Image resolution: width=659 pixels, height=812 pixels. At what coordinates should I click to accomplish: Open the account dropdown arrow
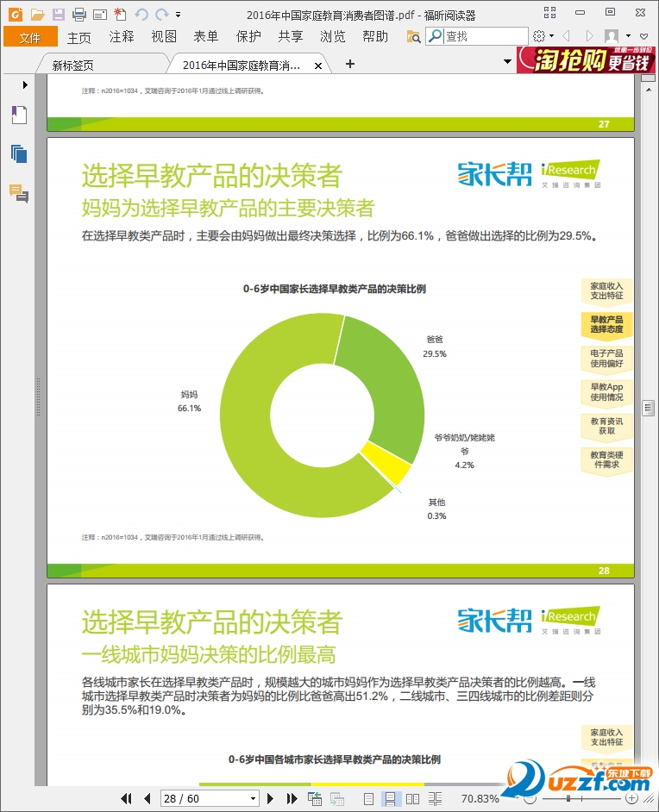click(629, 36)
